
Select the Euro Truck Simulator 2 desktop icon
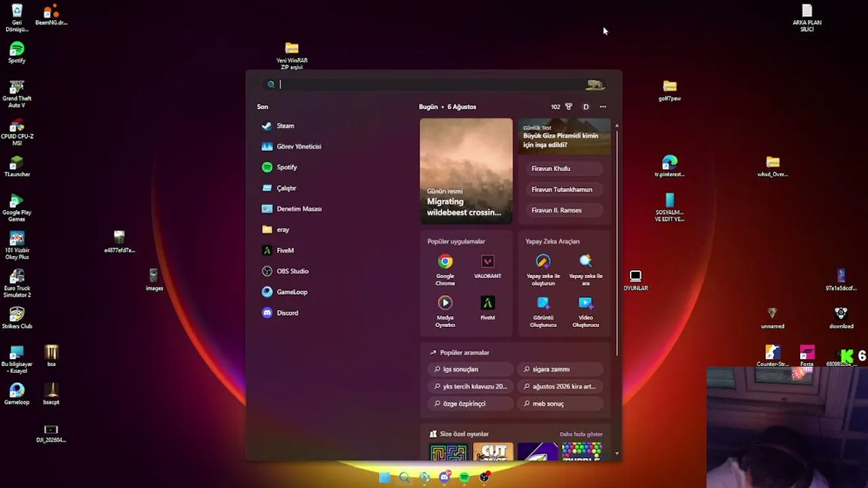pyautogui.click(x=17, y=284)
